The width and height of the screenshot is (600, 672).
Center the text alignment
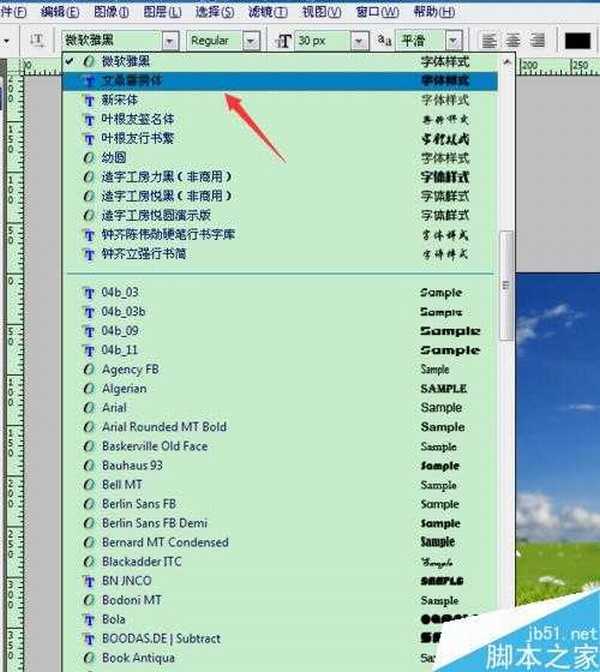coord(513,41)
